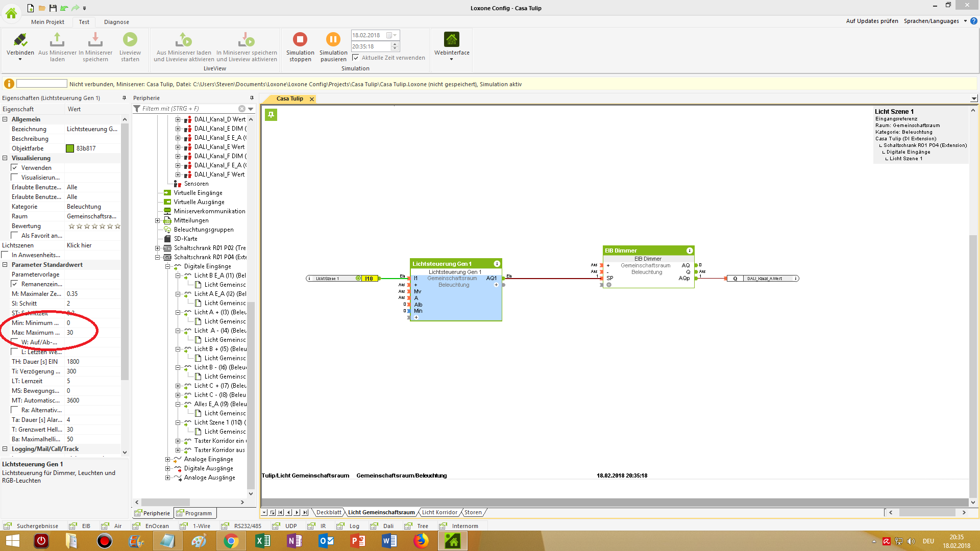This screenshot has height=551, width=980.
Task: Switch to the Diagnose ribbon tab
Action: coord(116,22)
